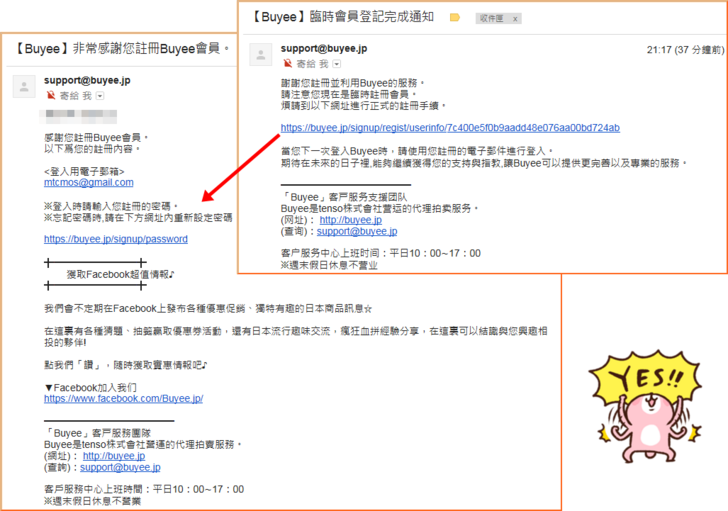Click the ▼Facebook加入我們 text
728x511 pixels.
(x=91, y=387)
